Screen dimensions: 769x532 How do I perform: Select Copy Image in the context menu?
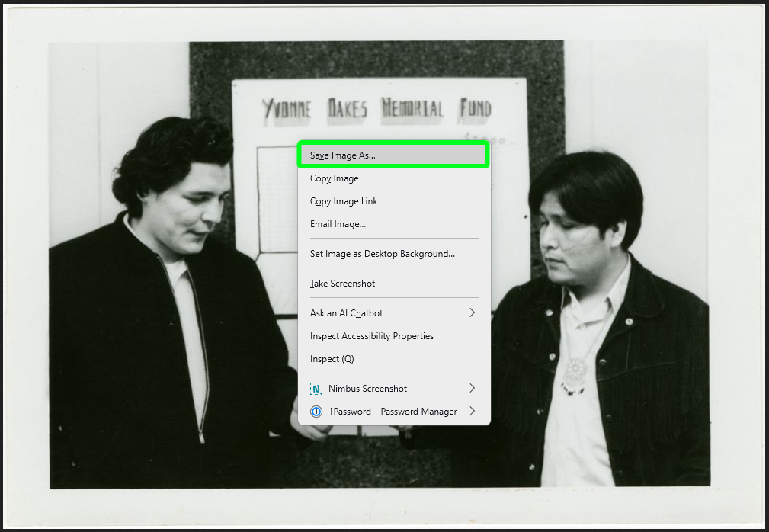pos(335,178)
